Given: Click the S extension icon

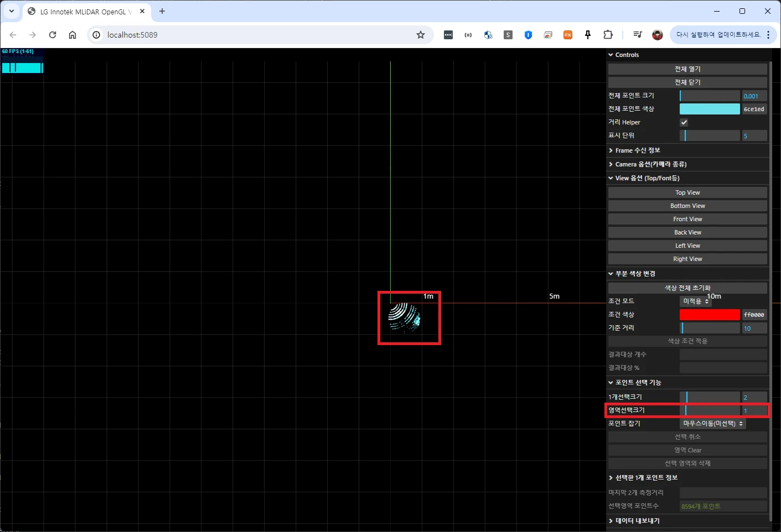Looking at the screenshot, I should click(508, 35).
